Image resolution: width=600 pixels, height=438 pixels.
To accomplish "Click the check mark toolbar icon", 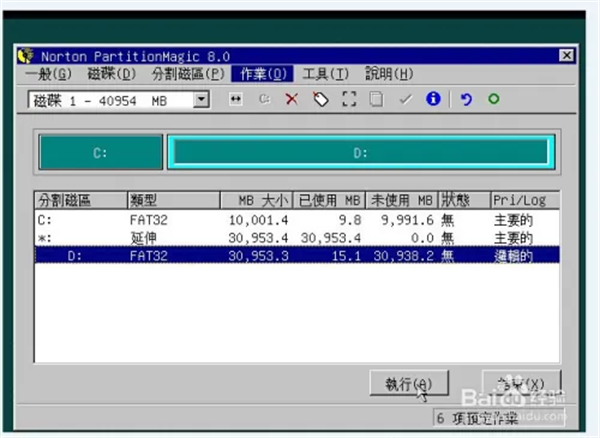I will click(406, 99).
